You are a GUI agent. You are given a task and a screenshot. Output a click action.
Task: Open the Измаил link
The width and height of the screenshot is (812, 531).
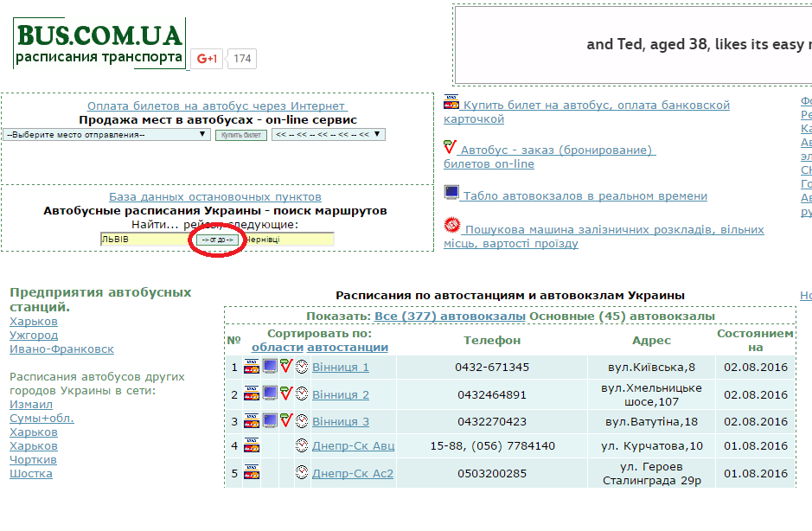[31, 404]
